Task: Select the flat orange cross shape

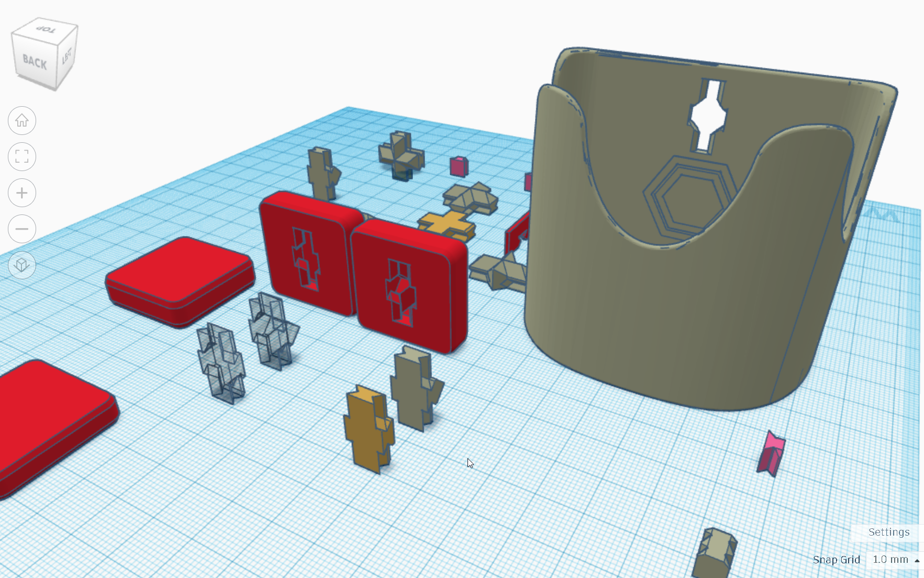Action: (x=448, y=225)
